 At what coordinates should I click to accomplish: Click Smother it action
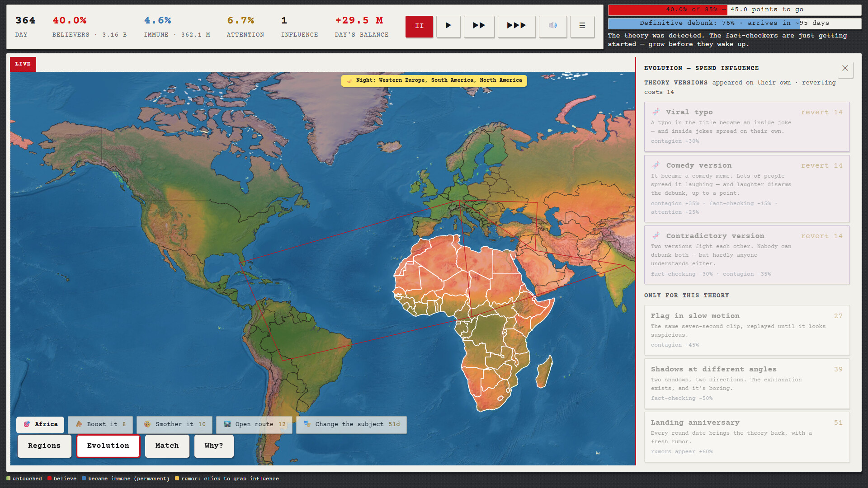coord(175,424)
